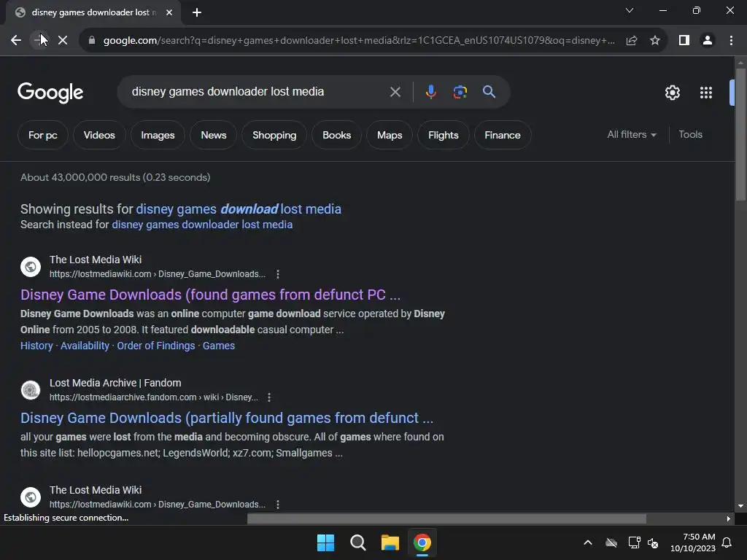
Task: Open more options for the bottom Lost Media Wiki result
Action: (278, 505)
